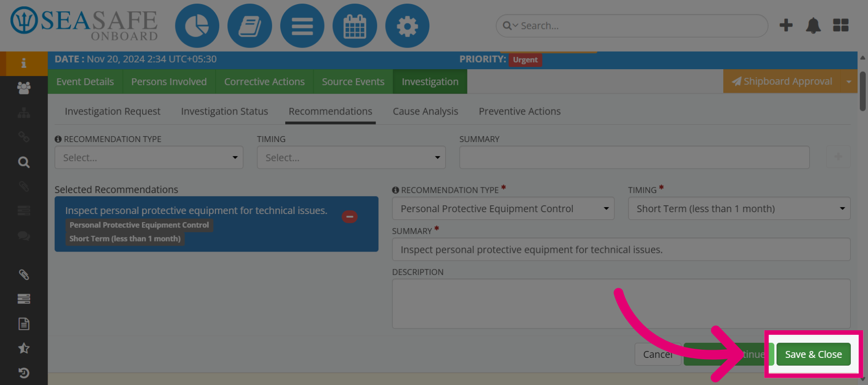The height and width of the screenshot is (385, 868).
Task: Click the 'Selected Recommendations' heading
Action: pos(116,190)
